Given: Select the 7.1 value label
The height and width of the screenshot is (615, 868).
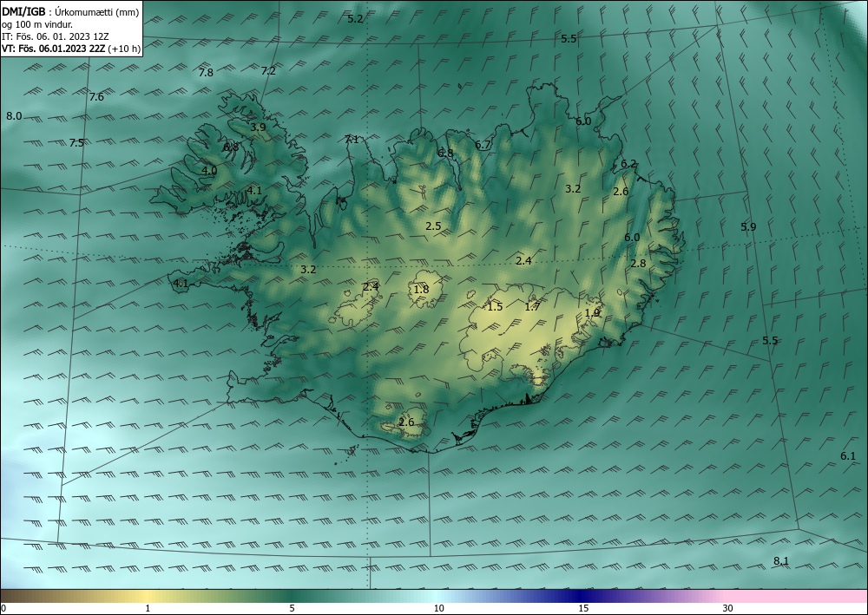Looking at the screenshot, I should (x=352, y=140).
